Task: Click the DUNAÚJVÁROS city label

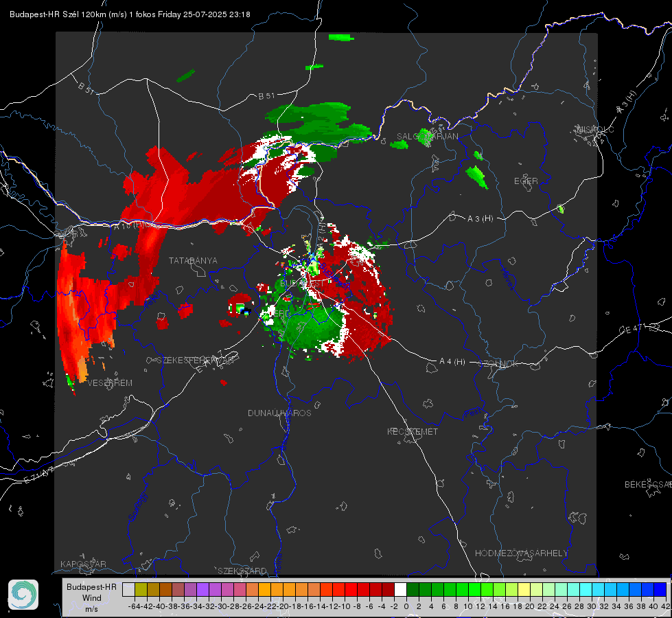Action: (279, 413)
